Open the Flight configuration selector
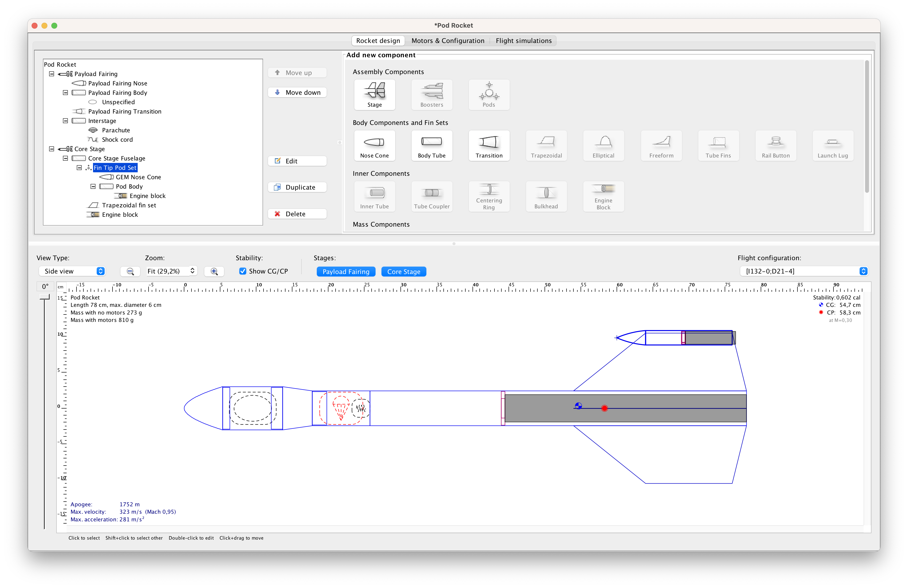 (x=804, y=271)
